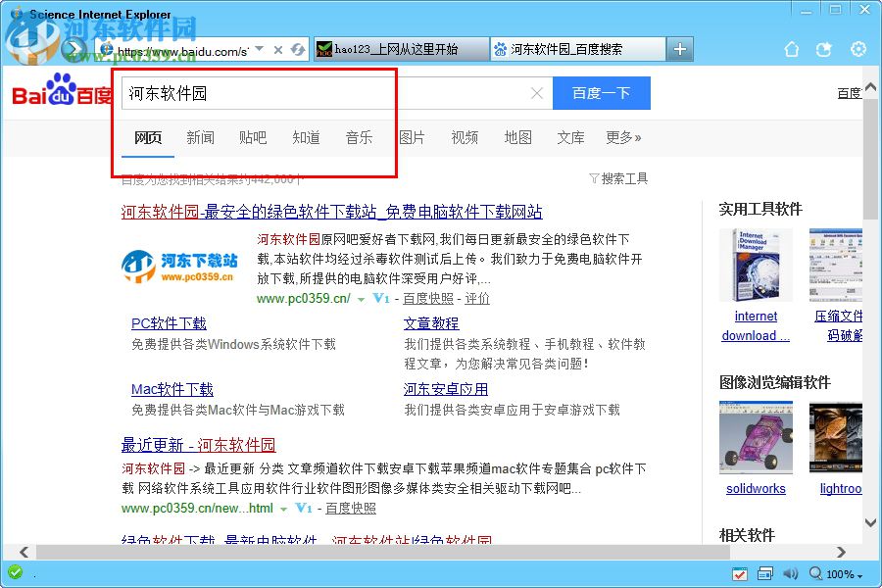Open the page zoom magnifier in status bar
Screen dimensions: 882x588
816,573
